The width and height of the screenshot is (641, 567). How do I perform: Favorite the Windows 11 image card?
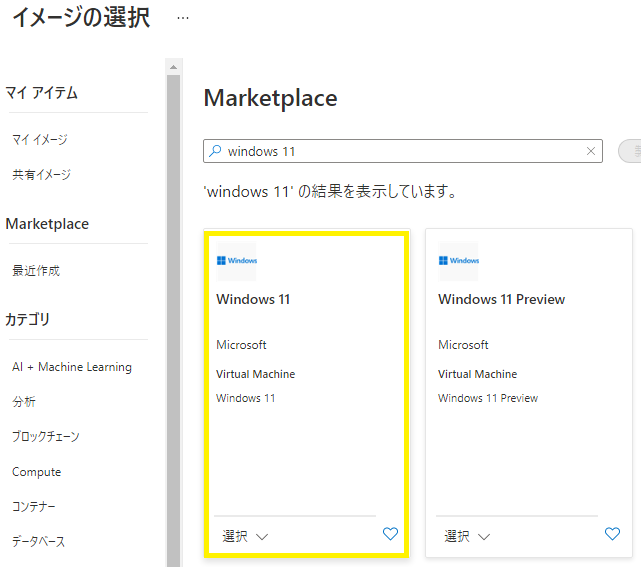pos(390,533)
